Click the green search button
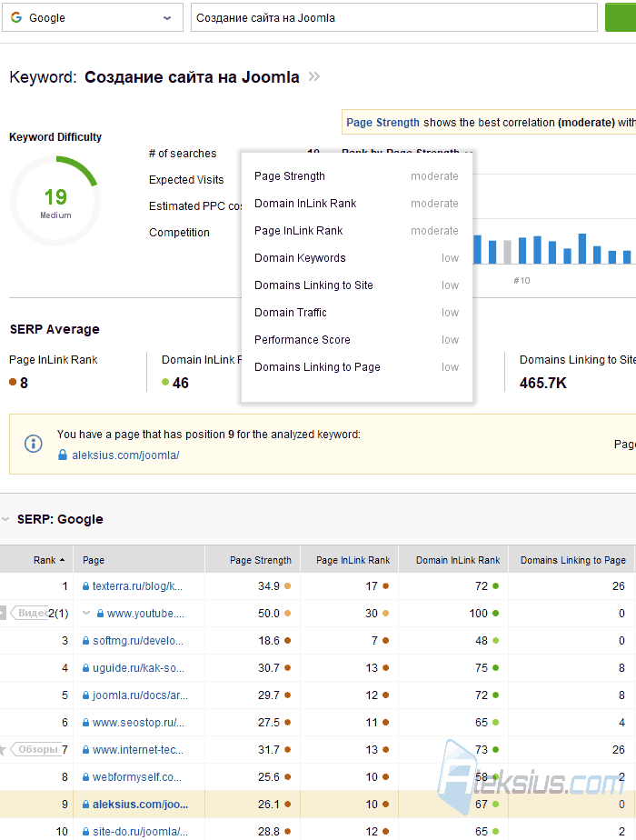Image resolution: width=636 pixels, height=840 pixels. click(621, 17)
